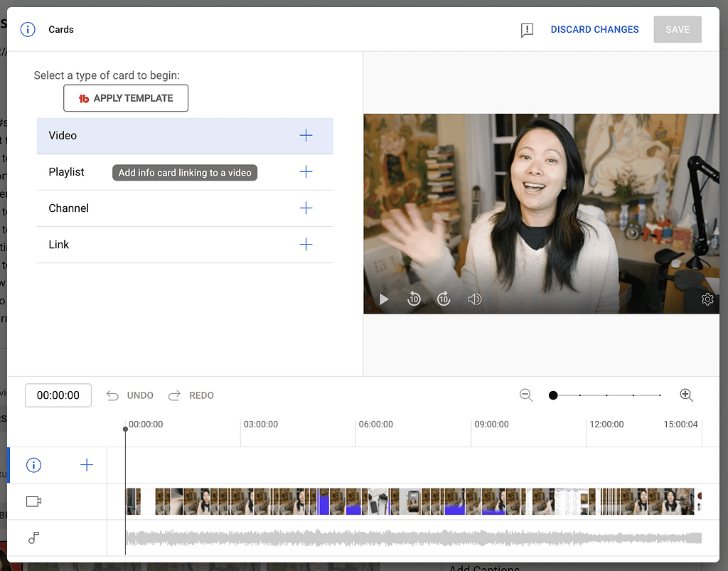Add a Link info card

306,244
